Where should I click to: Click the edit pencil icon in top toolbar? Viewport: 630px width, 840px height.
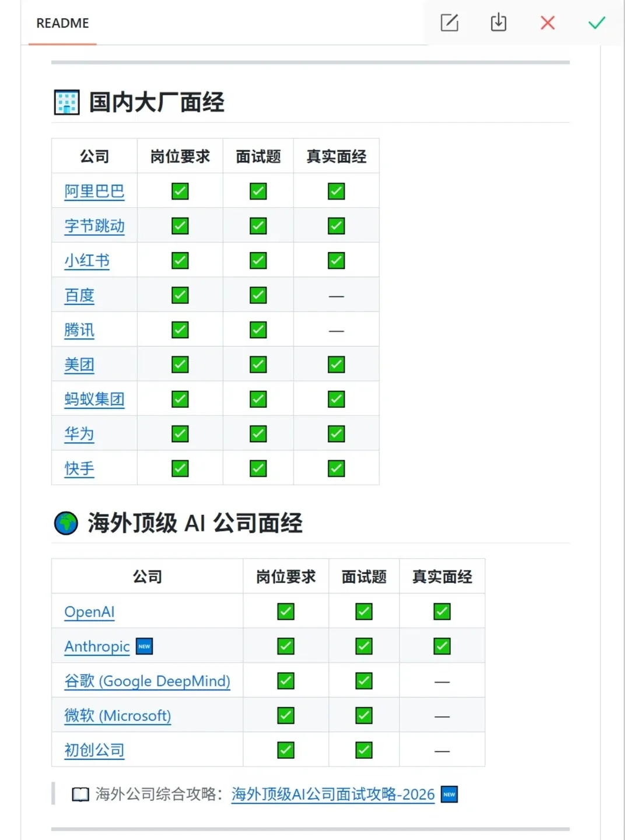449,23
